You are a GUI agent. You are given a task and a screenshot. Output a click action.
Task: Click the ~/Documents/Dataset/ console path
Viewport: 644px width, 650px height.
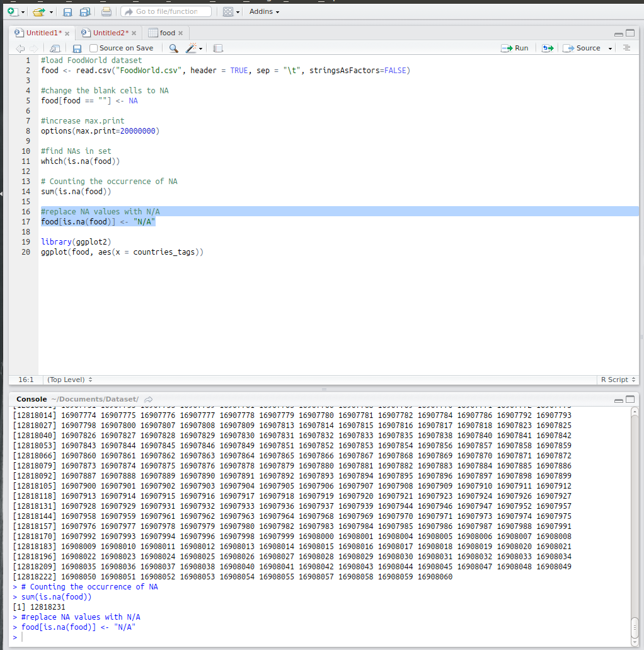pos(95,399)
